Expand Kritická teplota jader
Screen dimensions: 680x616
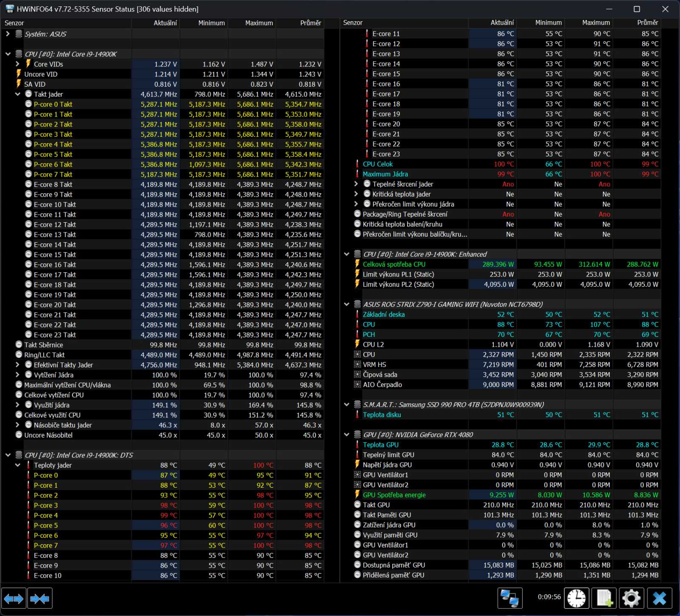click(x=356, y=194)
